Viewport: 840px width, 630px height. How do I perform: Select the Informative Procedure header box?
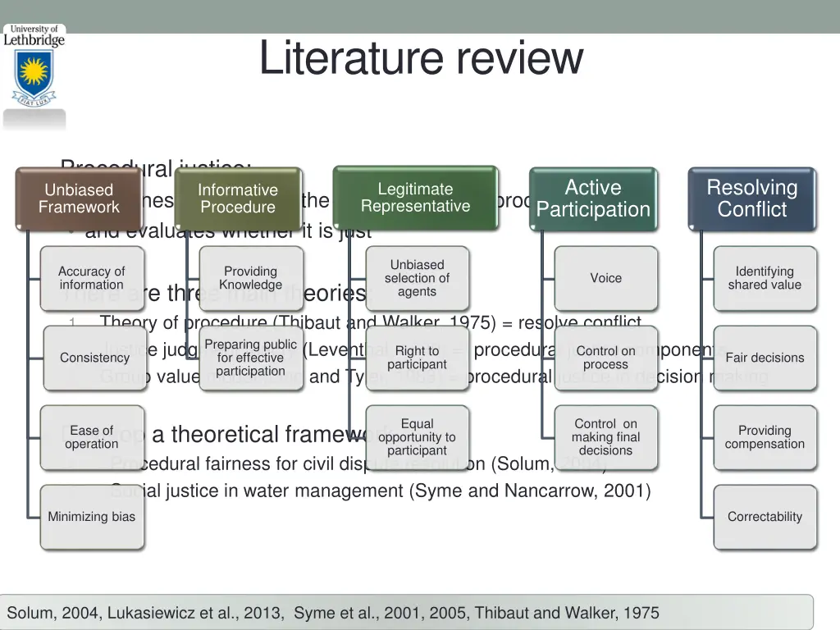coord(238,199)
